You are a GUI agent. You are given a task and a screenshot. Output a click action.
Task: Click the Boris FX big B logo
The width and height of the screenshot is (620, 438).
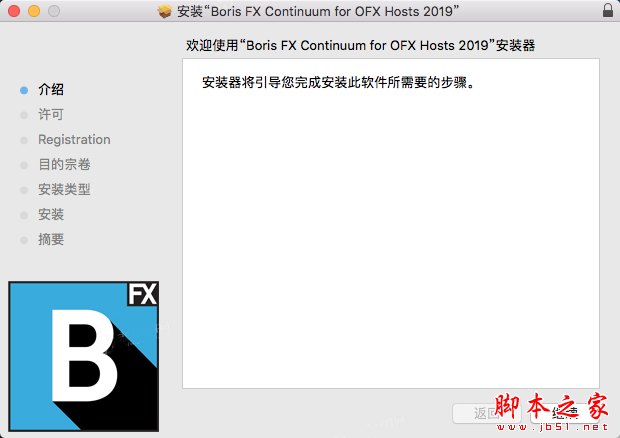click(83, 356)
